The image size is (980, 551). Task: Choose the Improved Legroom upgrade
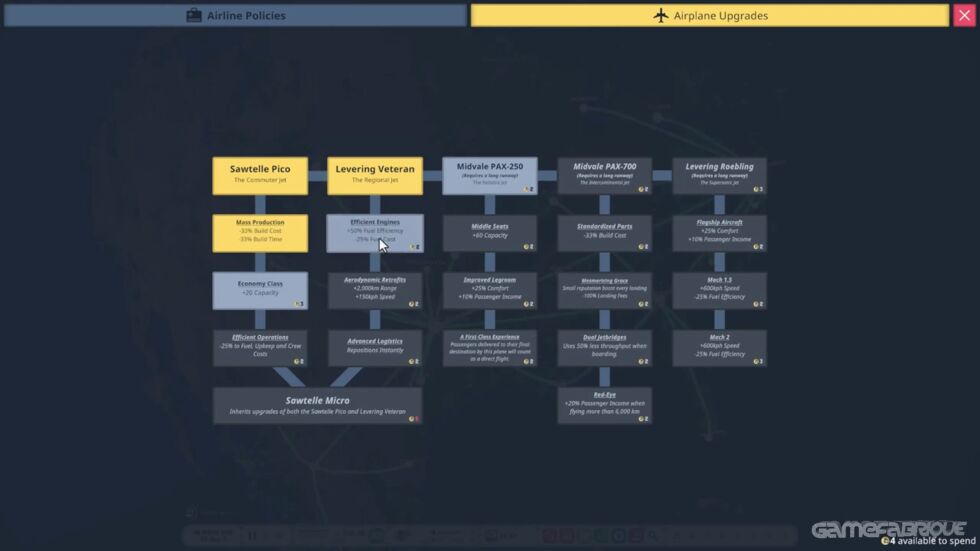489,290
